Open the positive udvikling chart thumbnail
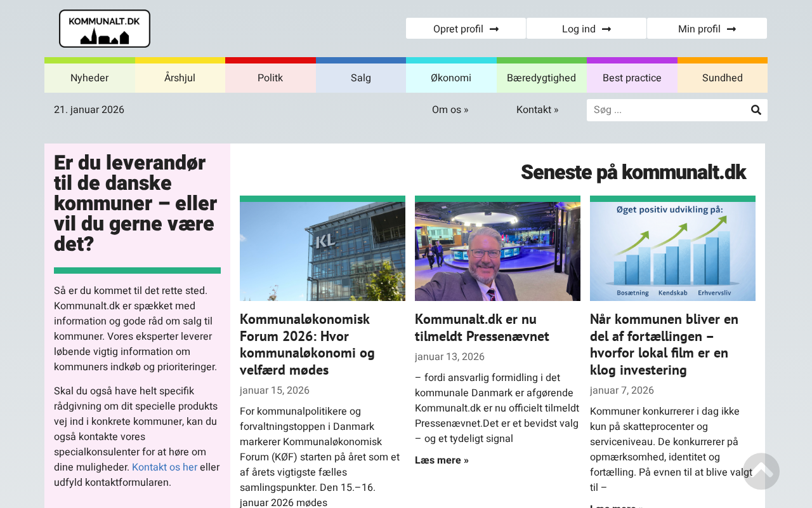 (x=672, y=251)
